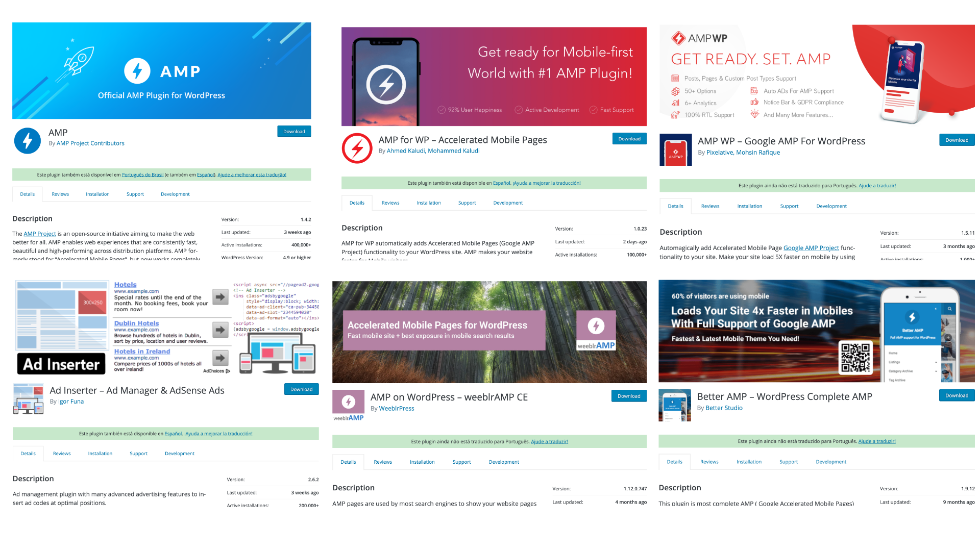Click the Ad Inserter plugin icon
This screenshot has height=551, width=980.
click(28, 399)
